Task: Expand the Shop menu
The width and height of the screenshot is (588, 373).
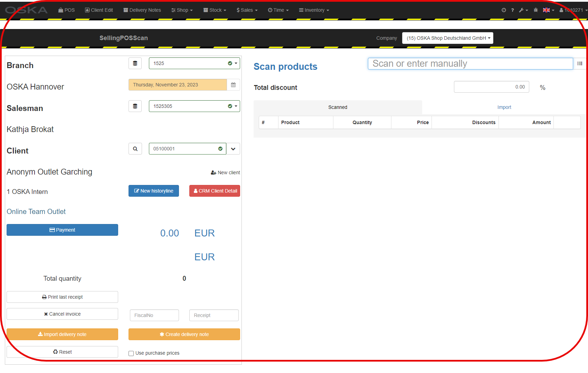Action: point(182,10)
